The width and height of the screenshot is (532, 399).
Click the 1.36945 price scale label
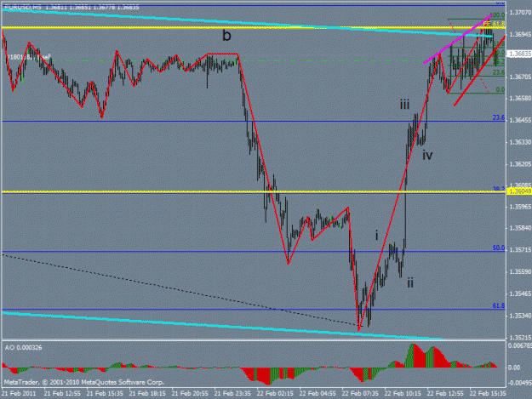pyautogui.click(x=520, y=35)
